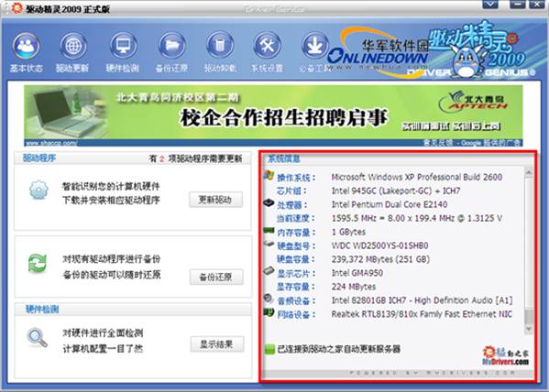Viewport: 549px width, 392px height.
Task: Click the Realtek RTL8139/810x network device value
Action: point(422,314)
